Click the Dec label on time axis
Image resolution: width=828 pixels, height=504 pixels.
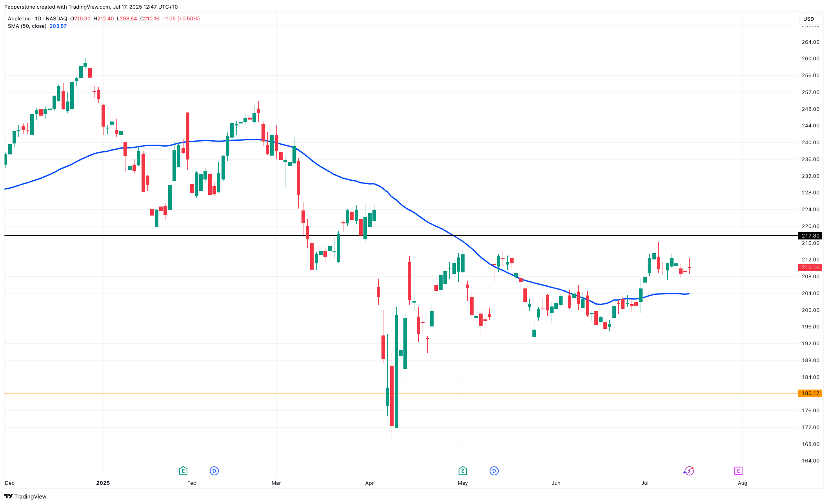pyautogui.click(x=10, y=483)
